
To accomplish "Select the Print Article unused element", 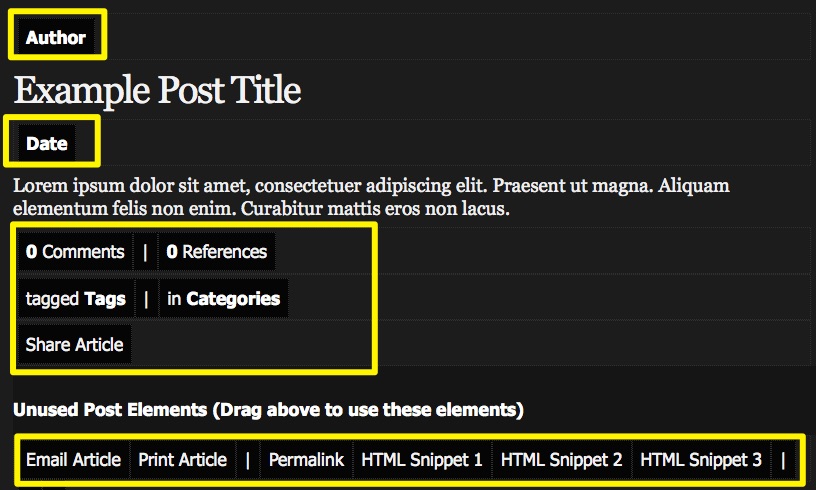I will tap(182, 460).
